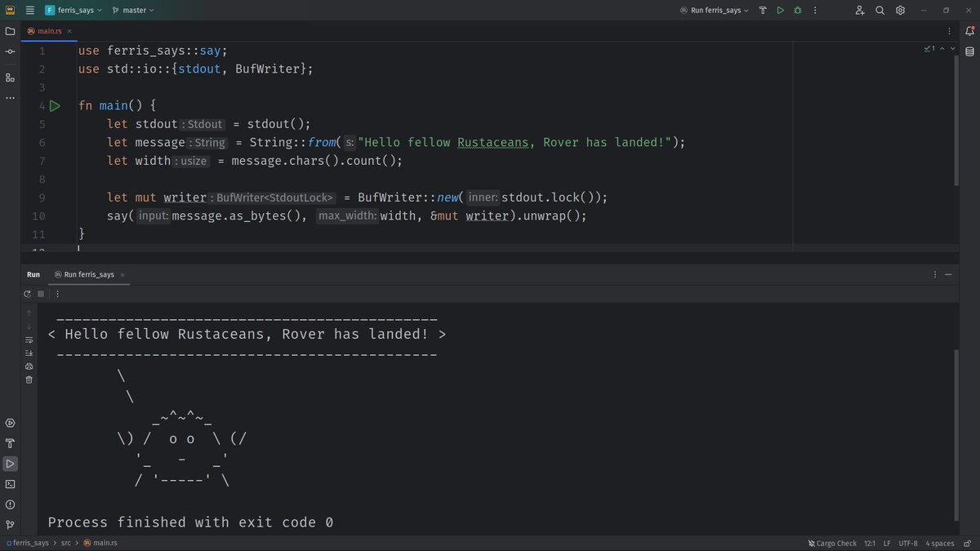Click ferris_says in the breadcrumb bar
Screen dimensions: 980x551
point(28,543)
